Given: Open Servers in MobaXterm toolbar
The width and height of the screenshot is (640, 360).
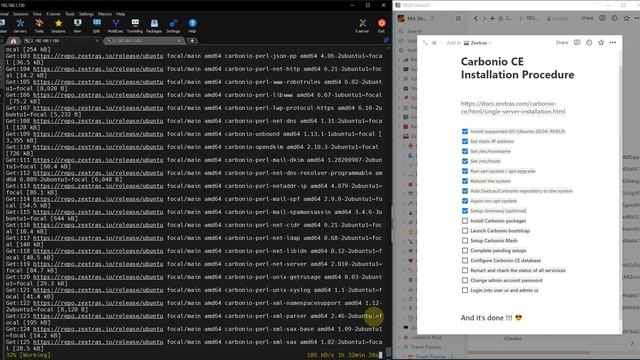Looking at the screenshot, I should point(20,26).
